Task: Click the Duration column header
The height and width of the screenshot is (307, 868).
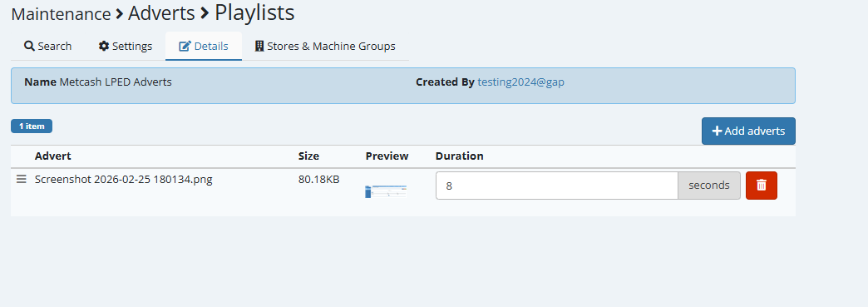Action: pyautogui.click(x=460, y=156)
